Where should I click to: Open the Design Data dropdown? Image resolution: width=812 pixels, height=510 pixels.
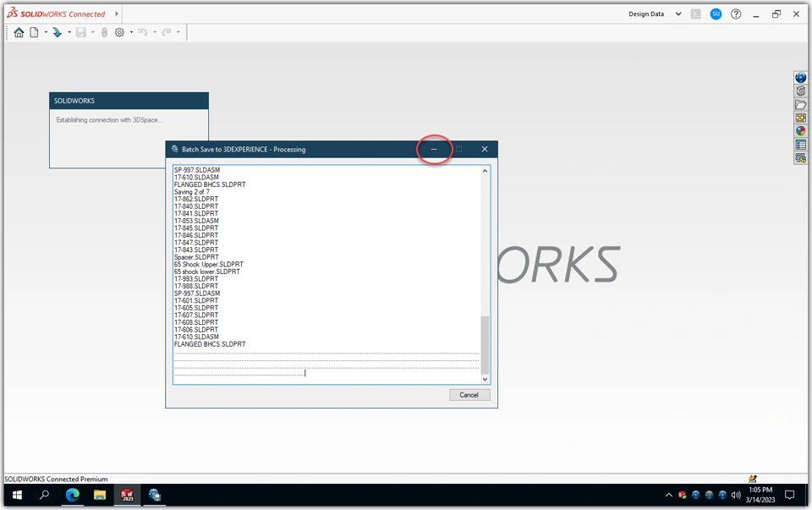[x=655, y=14]
